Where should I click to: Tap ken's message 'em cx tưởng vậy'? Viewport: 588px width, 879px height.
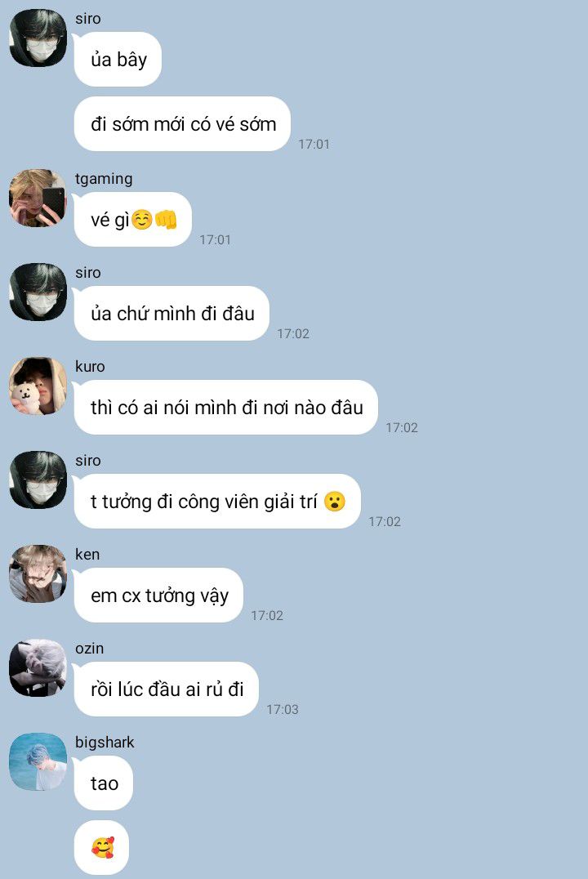[158, 595]
